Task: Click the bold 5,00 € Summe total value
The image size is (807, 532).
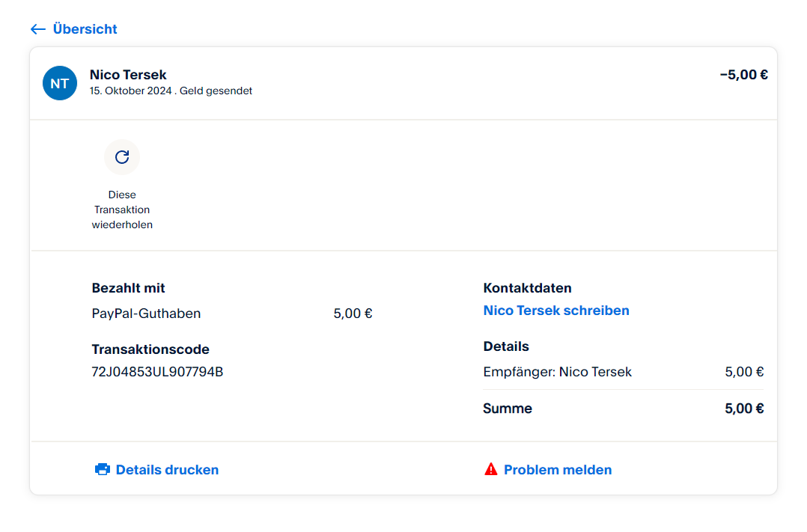Action: click(x=744, y=409)
